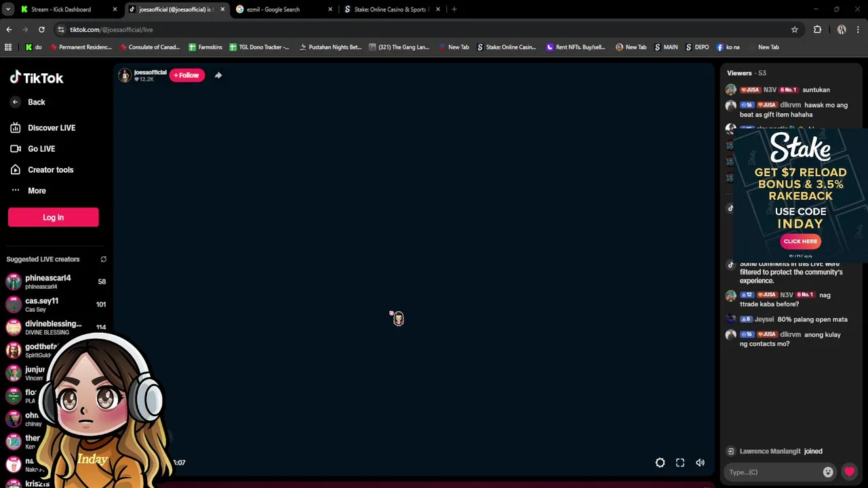Open the MAIN bookmark
This screenshot has width=868, height=488.
pyautogui.click(x=666, y=47)
